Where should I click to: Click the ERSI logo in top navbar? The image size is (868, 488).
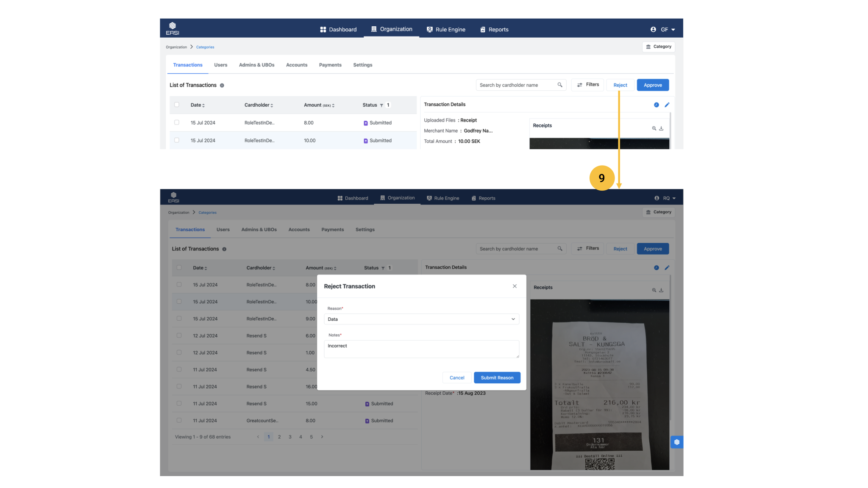172,28
